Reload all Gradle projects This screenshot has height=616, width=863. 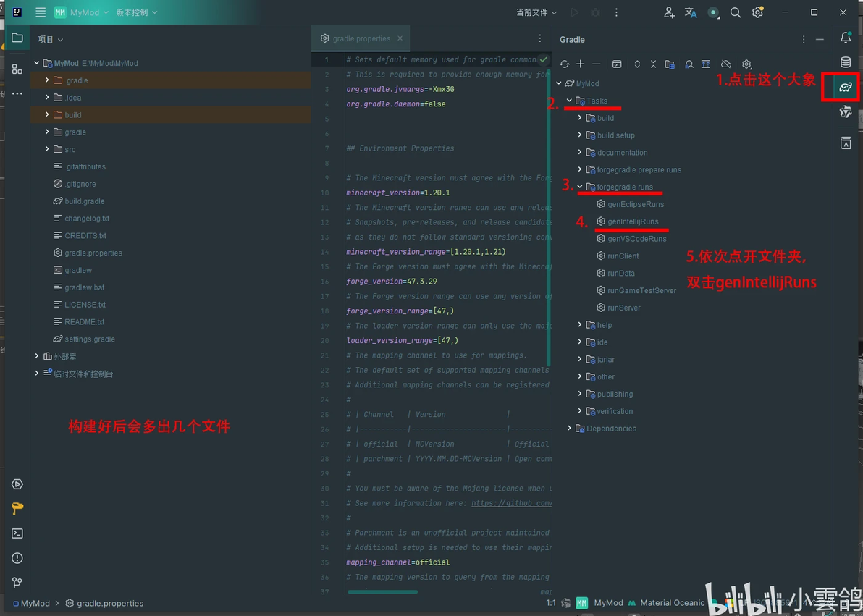point(564,64)
